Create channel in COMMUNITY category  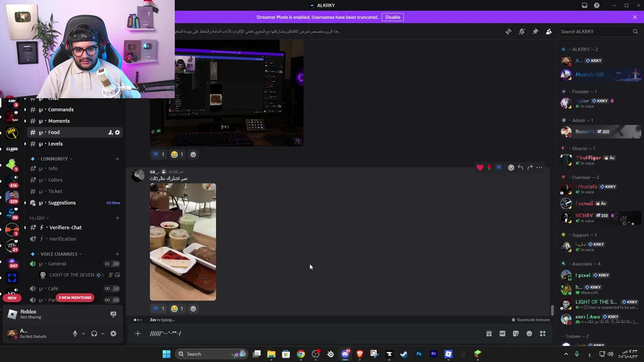point(117,159)
